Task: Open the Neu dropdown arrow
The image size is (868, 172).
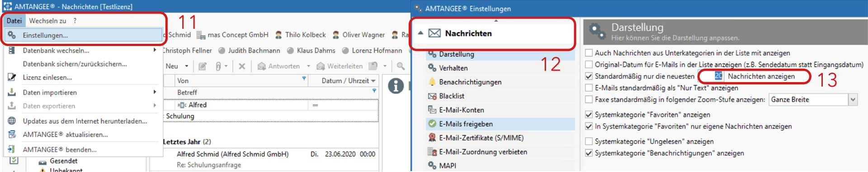Action: [186, 66]
